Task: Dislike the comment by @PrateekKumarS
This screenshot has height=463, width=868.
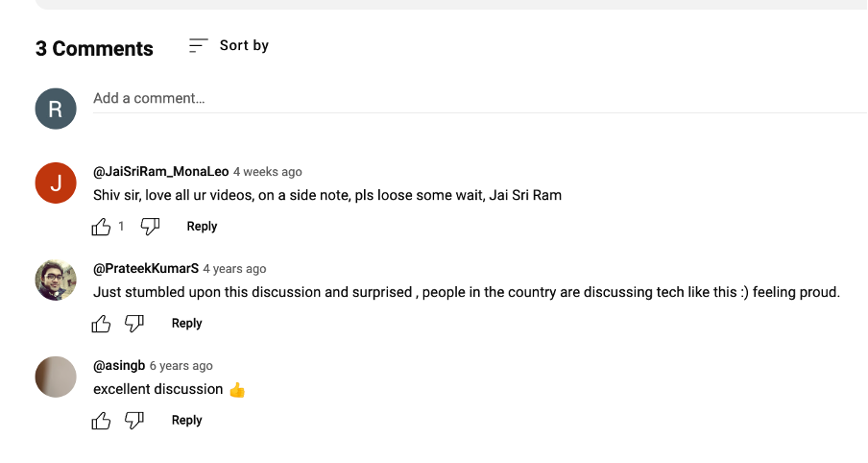Action: pos(134,324)
